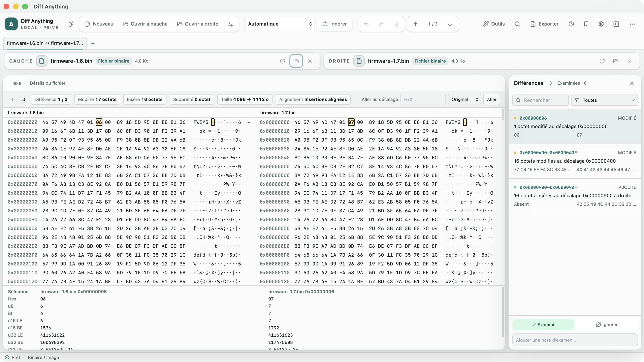
Task: Switch to Détails du fichier tab
Action: coord(47,83)
